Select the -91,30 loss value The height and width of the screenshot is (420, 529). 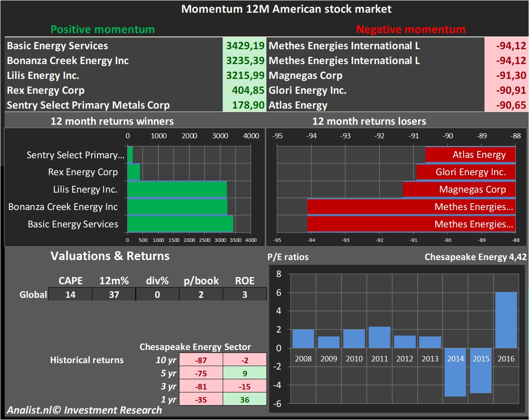point(506,76)
